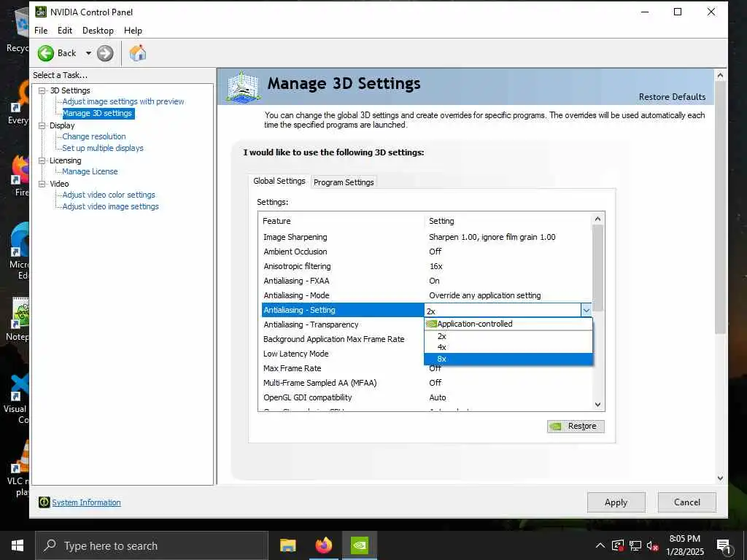Select Manage 3D settings in tree

coord(97,113)
